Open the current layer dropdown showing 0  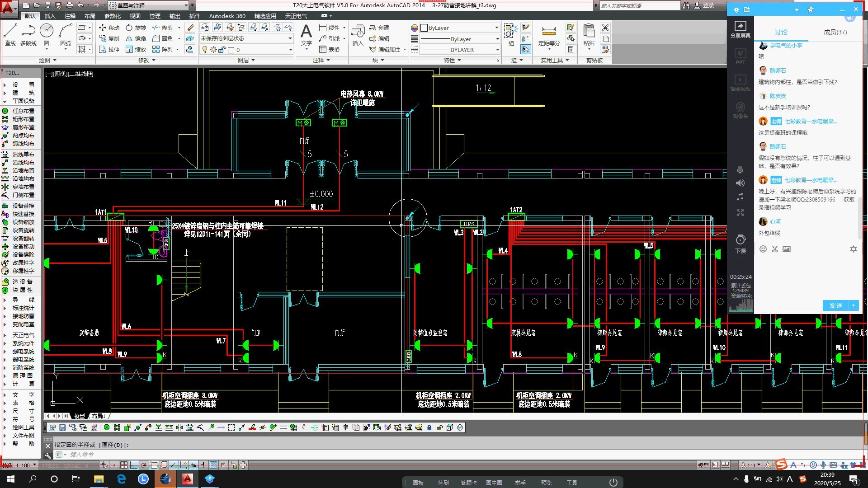(x=246, y=50)
